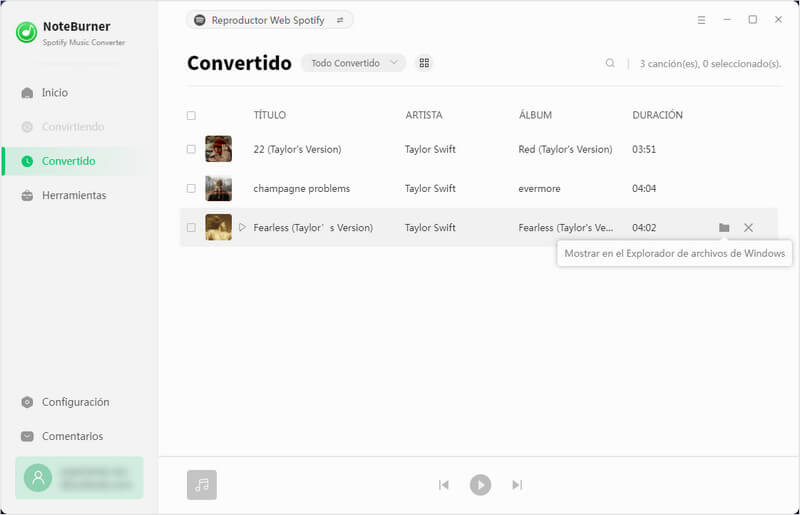Screen dimensions: 800x515
Task: Remove the Fearless track with the X icon
Action: point(748,228)
